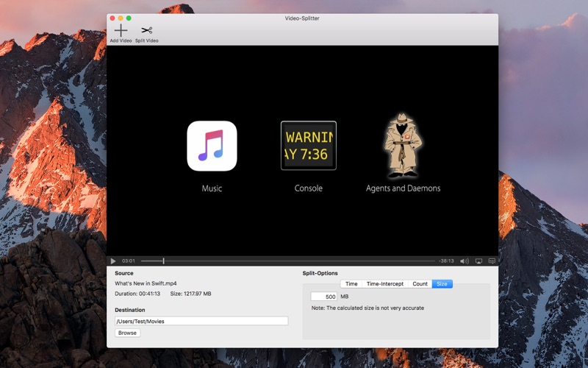Click the Add Video plus icon

(121, 30)
